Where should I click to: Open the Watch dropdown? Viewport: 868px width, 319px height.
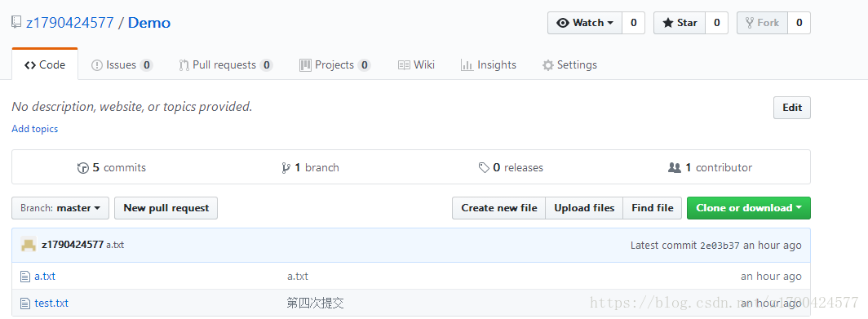[x=585, y=23]
